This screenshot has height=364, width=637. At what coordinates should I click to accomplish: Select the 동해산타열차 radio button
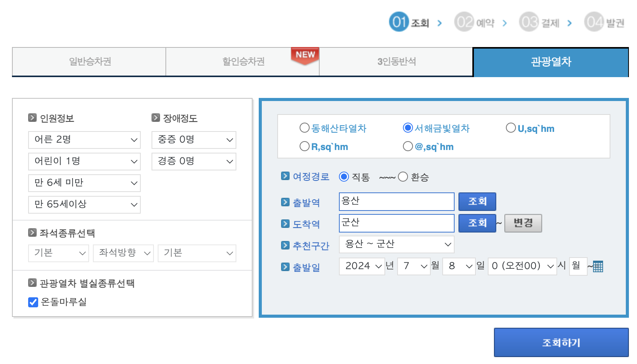tap(304, 128)
